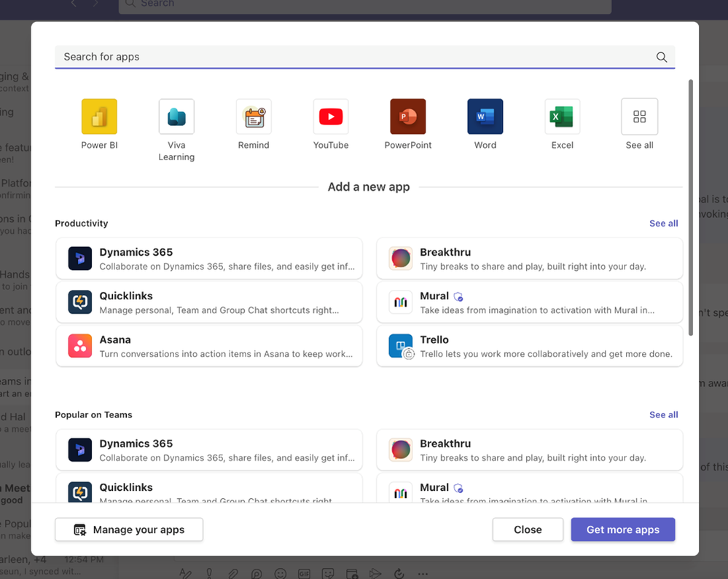The height and width of the screenshot is (579, 728).
Task: Click the search magnifier icon in app search
Action: pos(662,57)
